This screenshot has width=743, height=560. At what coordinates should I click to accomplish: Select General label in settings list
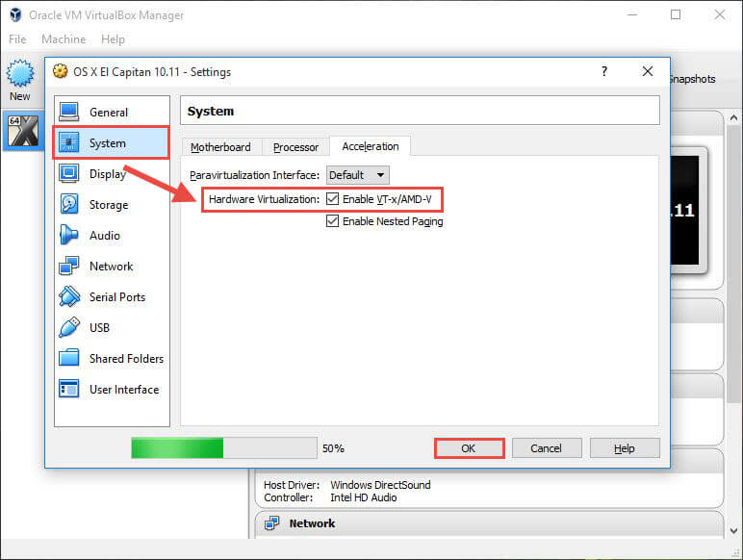tap(109, 113)
